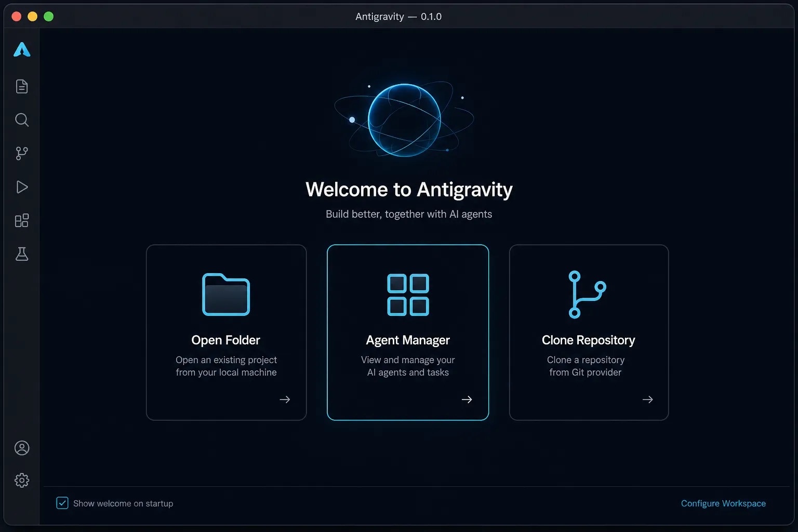Open the Configure Workspace link
Screen dimensions: 798x532
(723, 503)
